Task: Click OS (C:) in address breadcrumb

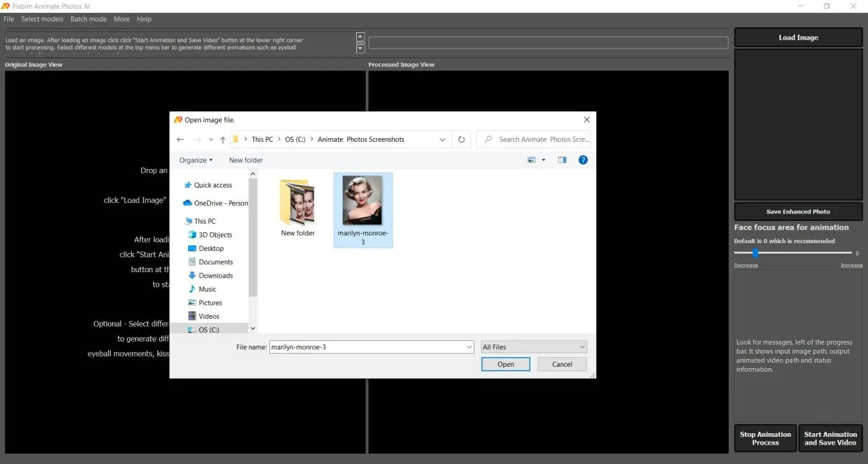Action: point(295,139)
